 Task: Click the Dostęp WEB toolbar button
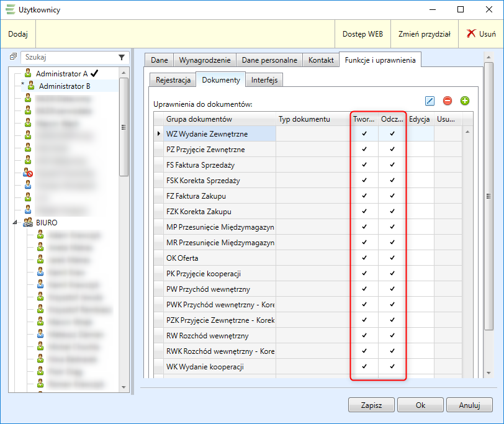tap(362, 35)
